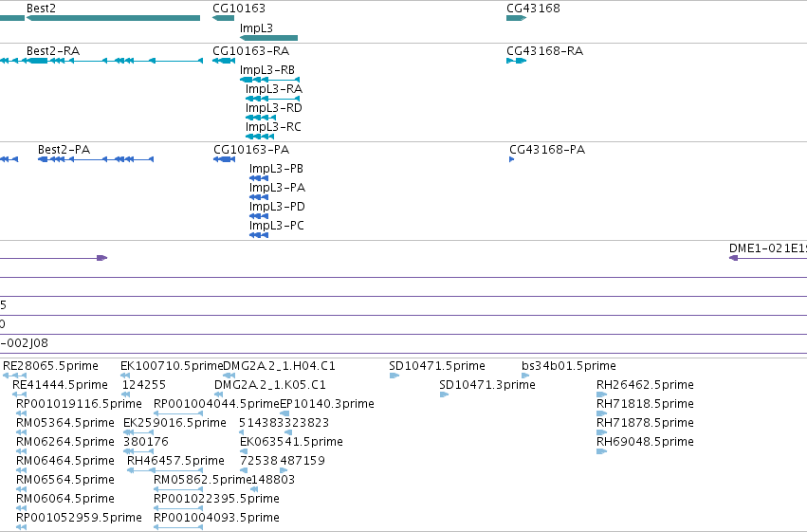807x532 pixels.
Task: Select RP001022395.5prime EST
Action: point(178,509)
